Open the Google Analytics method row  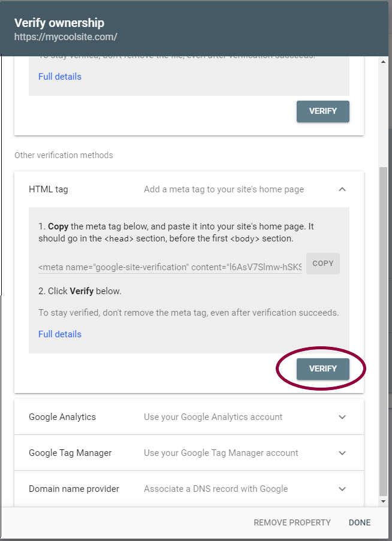[x=189, y=417]
